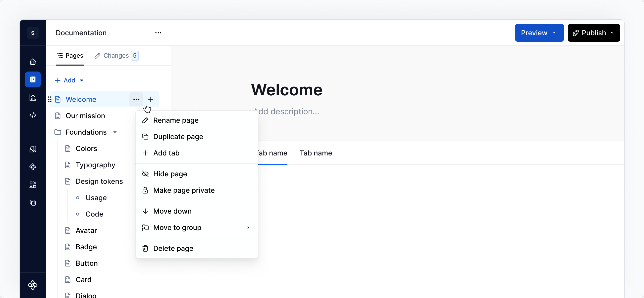Screen dimensions: 644x298
Task: Open the Home section in the sidebar
Action: pos(33,61)
